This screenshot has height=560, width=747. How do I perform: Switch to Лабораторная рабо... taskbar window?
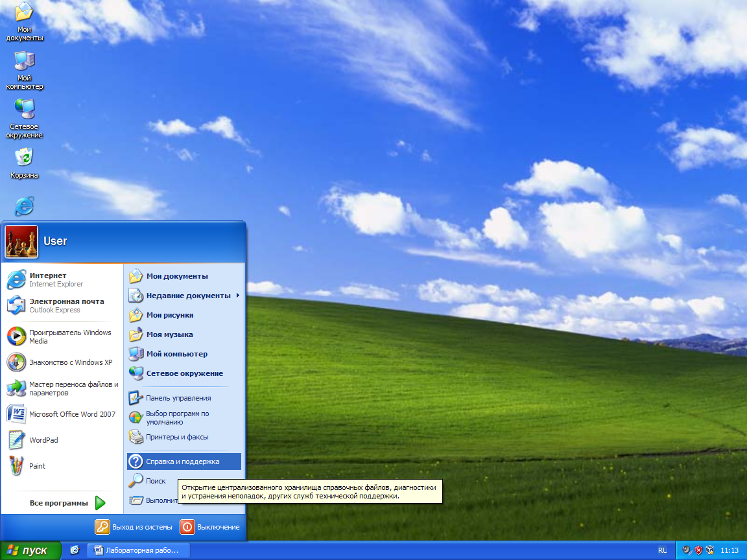point(139,550)
